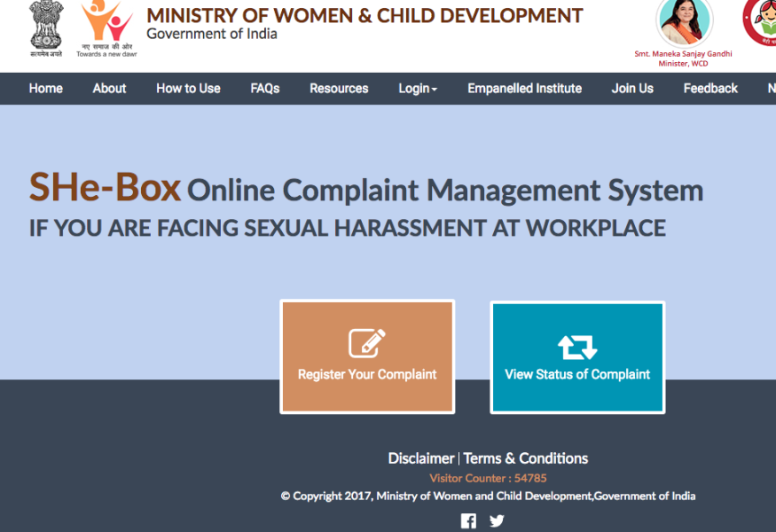The width and height of the screenshot is (776, 532).
Task: Open the Home menu item
Action: [45, 89]
